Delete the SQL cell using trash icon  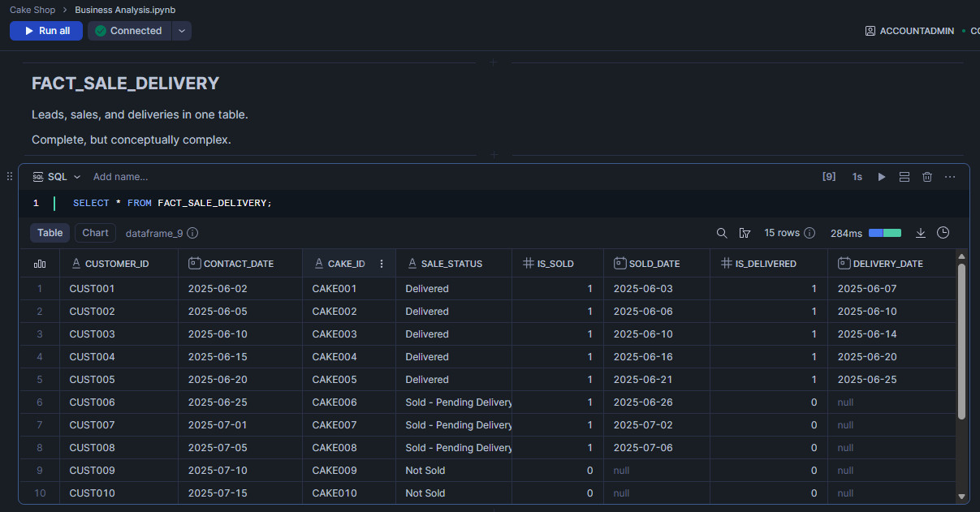927,177
